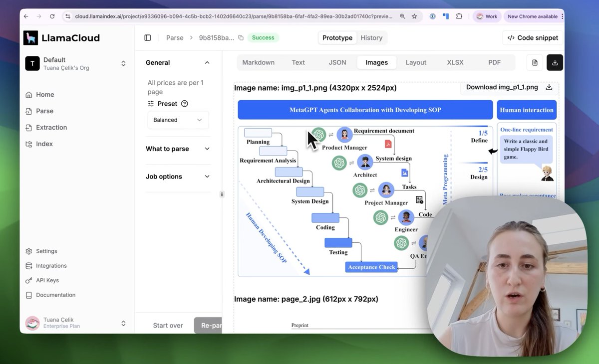Open the browser extensions puzzle icon
The height and width of the screenshot is (364, 599).
point(459,16)
